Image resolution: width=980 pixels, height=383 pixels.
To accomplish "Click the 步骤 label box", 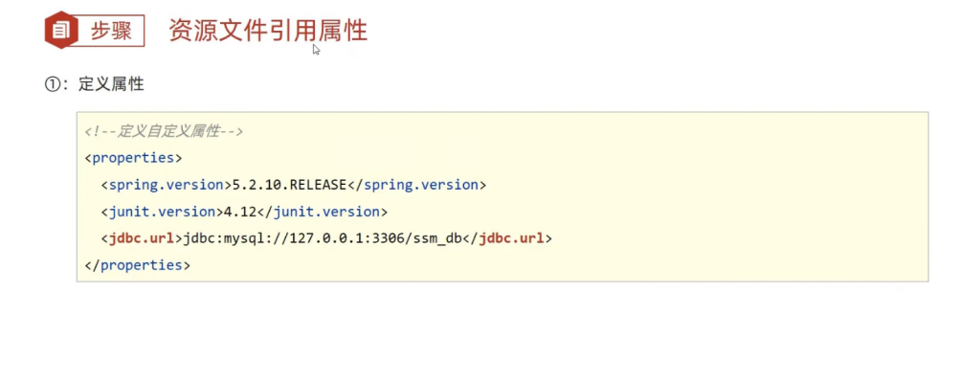I will click(112, 31).
